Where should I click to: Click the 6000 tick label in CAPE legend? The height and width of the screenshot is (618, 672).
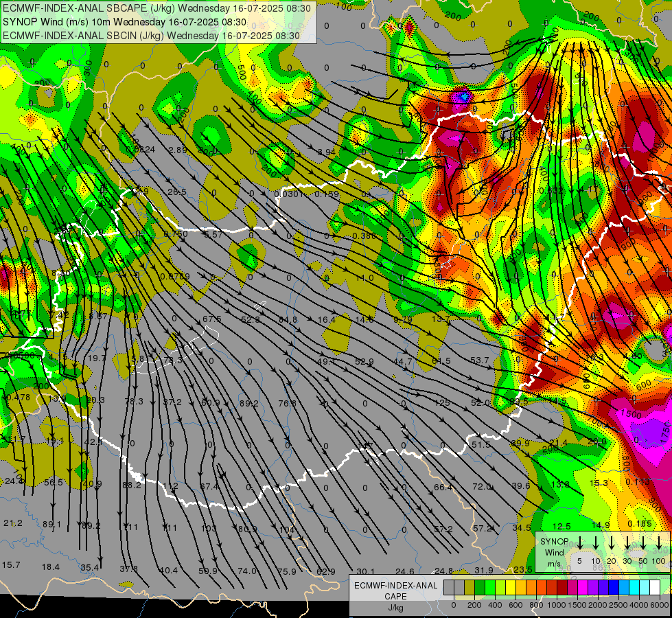659,605
